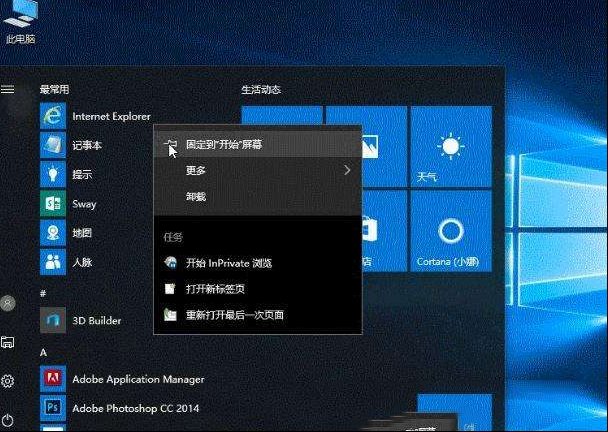Screen dimensions: 608x432
Task: Open the Photos tile with mountain picture
Action: pos(385,147)
